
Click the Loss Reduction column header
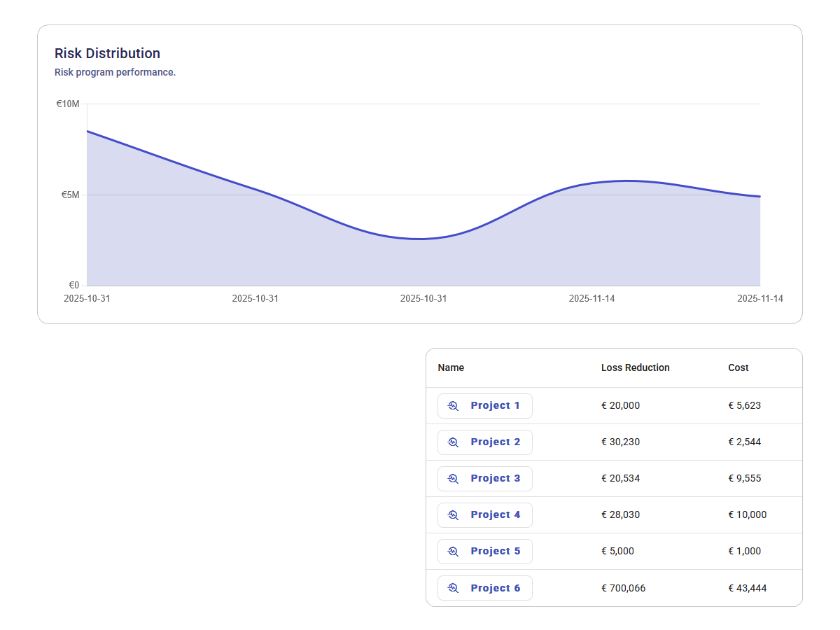(x=635, y=367)
